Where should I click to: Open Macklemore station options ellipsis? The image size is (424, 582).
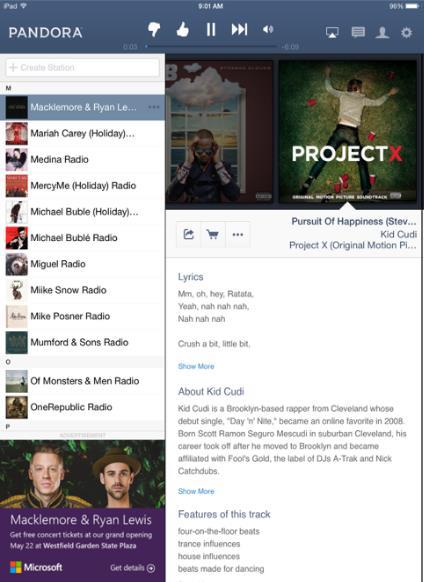coord(154,107)
